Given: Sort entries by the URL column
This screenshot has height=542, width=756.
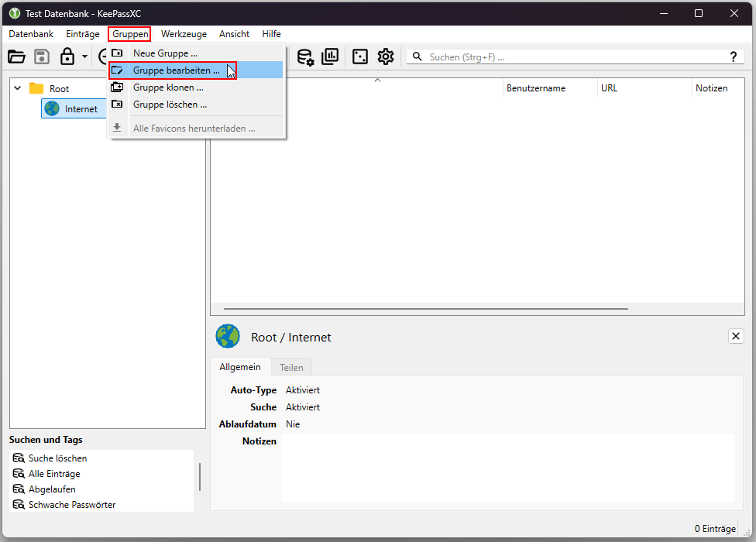Looking at the screenshot, I should tap(644, 88).
